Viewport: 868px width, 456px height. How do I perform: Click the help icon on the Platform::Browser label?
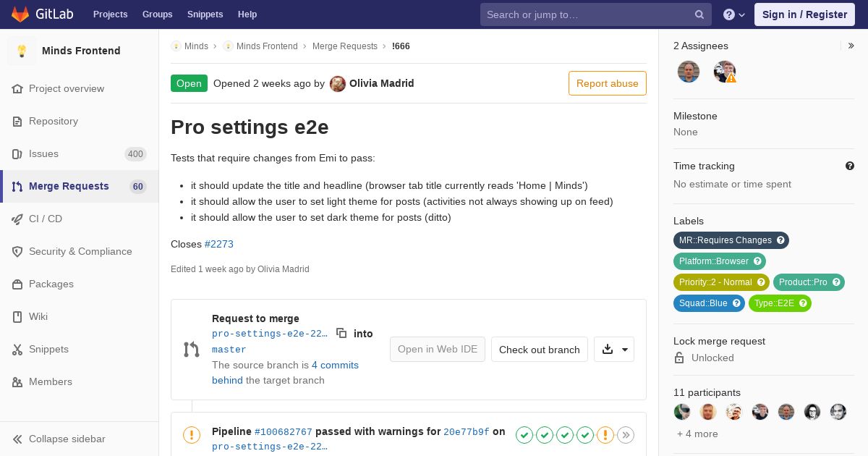(757, 261)
